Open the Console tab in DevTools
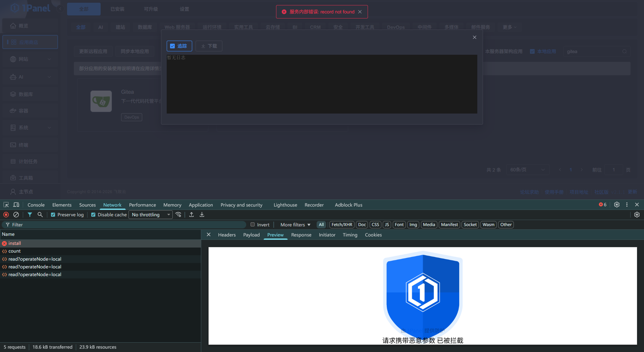 36,205
